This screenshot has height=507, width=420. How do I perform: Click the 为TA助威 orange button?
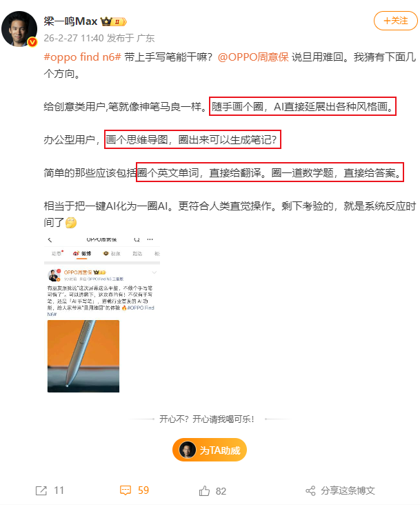pos(210,450)
